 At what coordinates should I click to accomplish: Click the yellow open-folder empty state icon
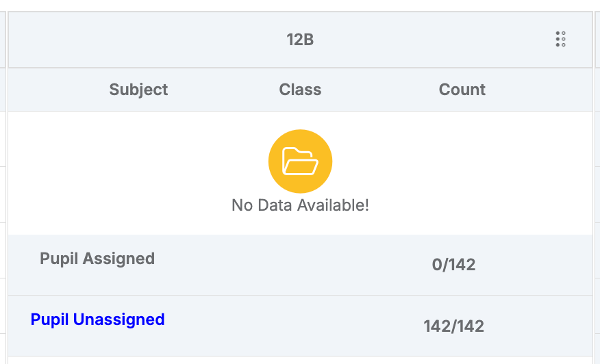click(x=301, y=161)
